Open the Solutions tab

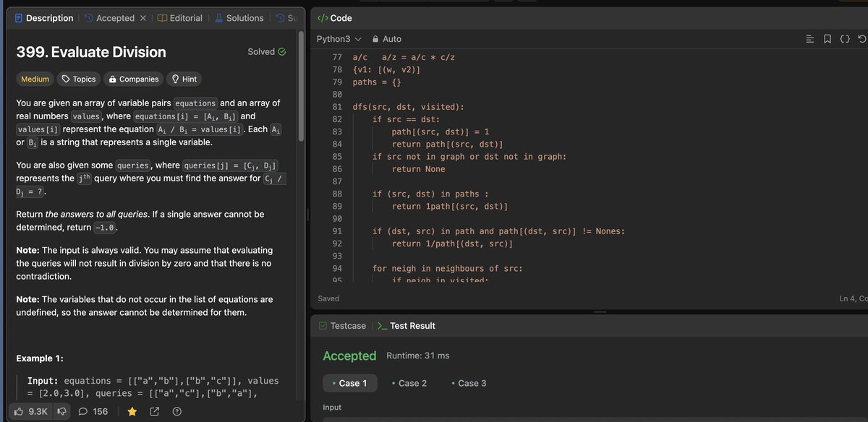(x=239, y=18)
